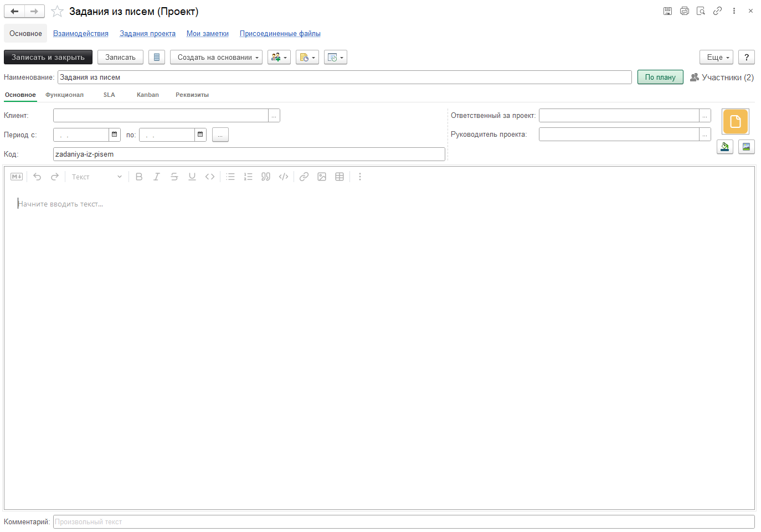Image resolution: width=761 pixels, height=532 pixels.
Task: Expand Создать на основании dropdown
Action: tap(216, 57)
